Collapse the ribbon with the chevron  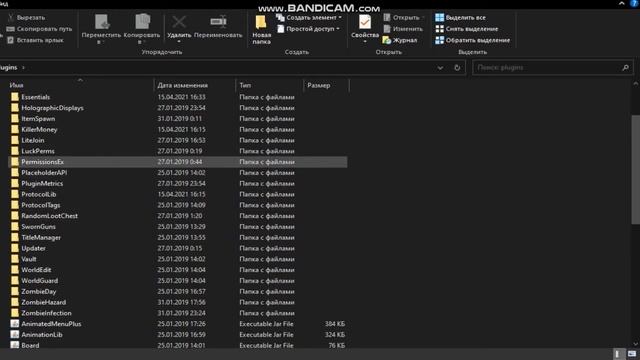pyautogui.click(x=621, y=3)
